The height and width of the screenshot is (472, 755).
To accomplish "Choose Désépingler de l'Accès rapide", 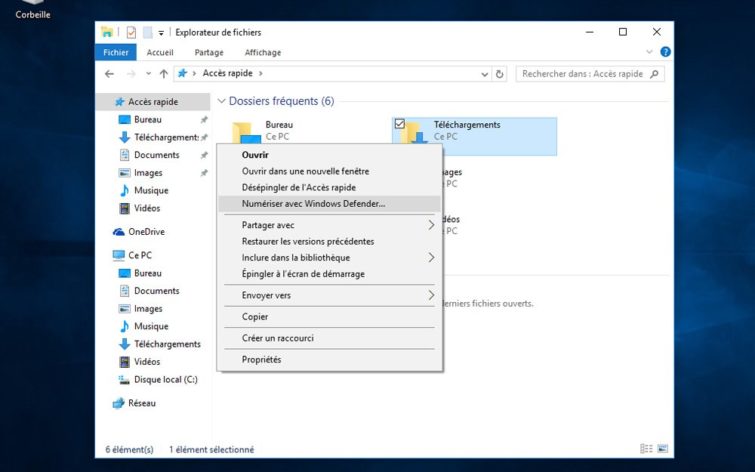I will click(x=329, y=188).
